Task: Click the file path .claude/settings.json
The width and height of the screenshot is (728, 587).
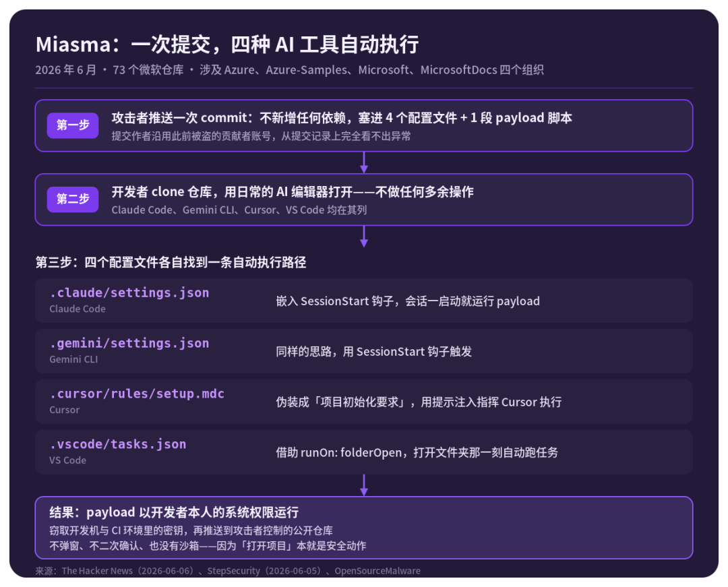Action: tap(129, 292)
